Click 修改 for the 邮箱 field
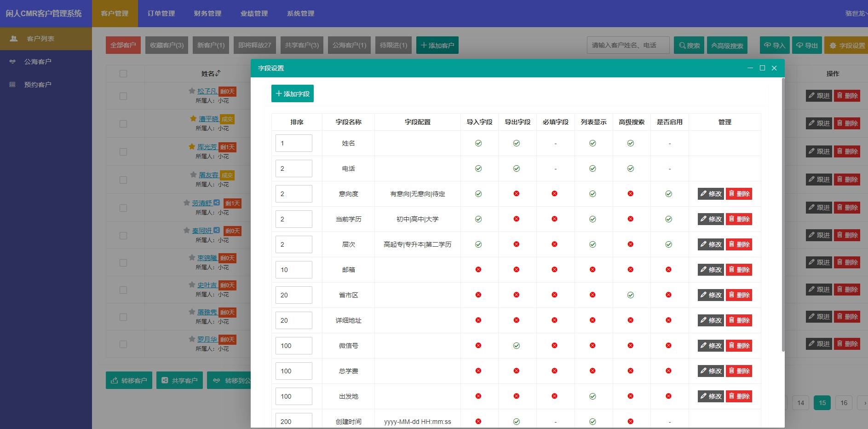Screen dimensions: 868x429 (x=711, y=270)
